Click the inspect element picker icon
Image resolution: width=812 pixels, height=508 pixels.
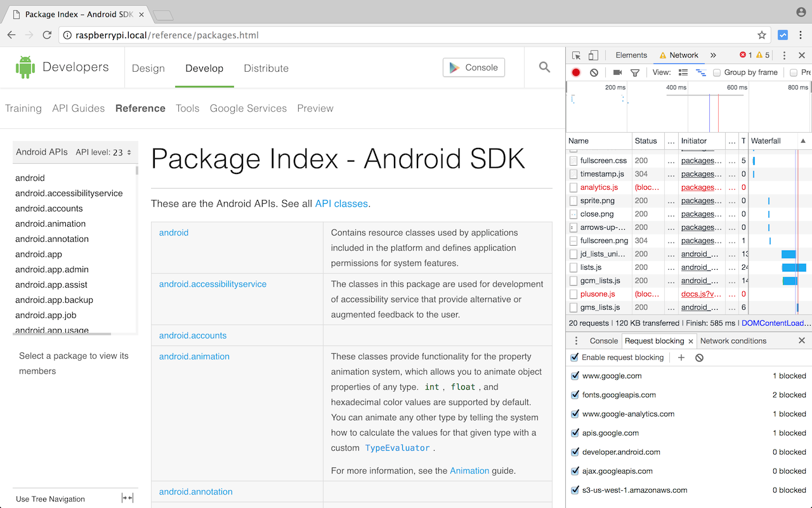pyautogui.click(x=576, y=55)
